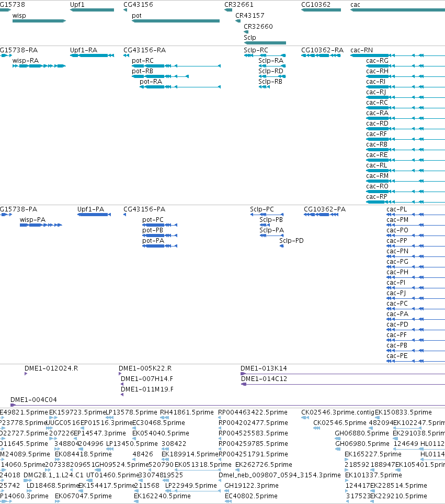Click the cac-PJ protein label
The height and width of the screenshot is (504, 445).
[396, 293]
